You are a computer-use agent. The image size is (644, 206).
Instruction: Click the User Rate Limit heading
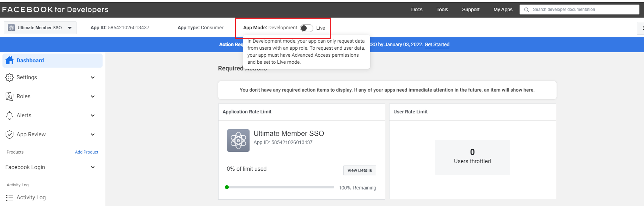[x=410, y=112]
